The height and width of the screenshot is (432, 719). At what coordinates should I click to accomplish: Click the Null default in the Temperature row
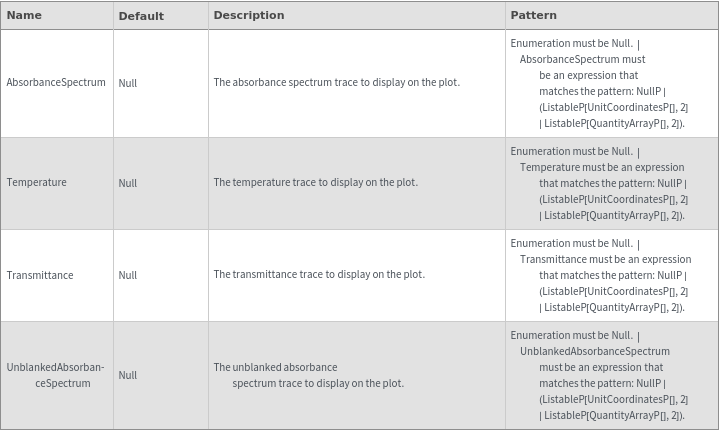pos(128,183)
